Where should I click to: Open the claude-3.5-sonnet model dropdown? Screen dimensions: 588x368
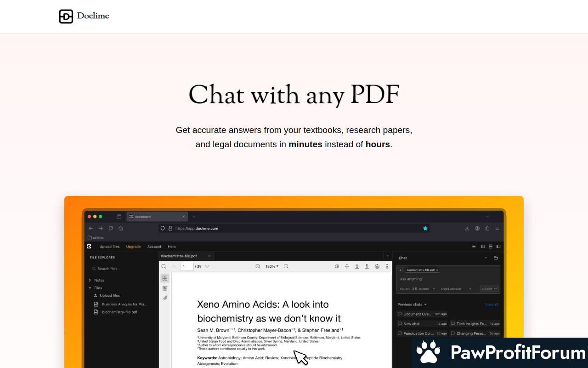(417, 289)
